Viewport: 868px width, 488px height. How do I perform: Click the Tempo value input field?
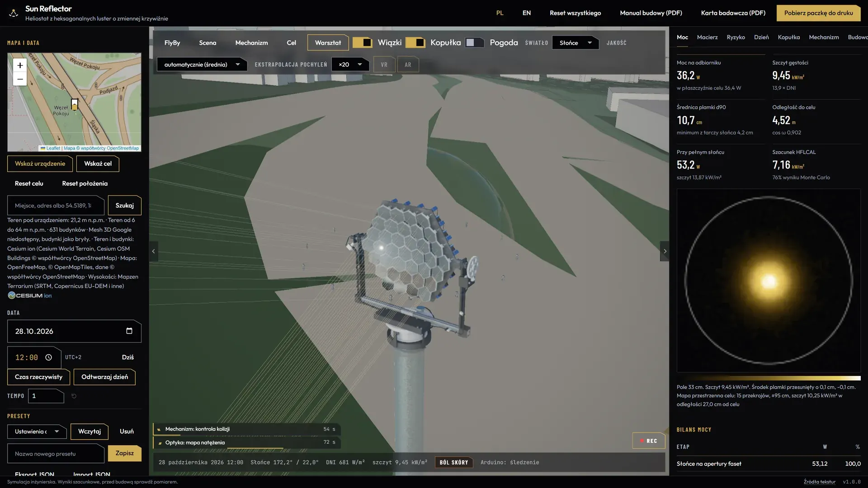click(x=46, y=396)
